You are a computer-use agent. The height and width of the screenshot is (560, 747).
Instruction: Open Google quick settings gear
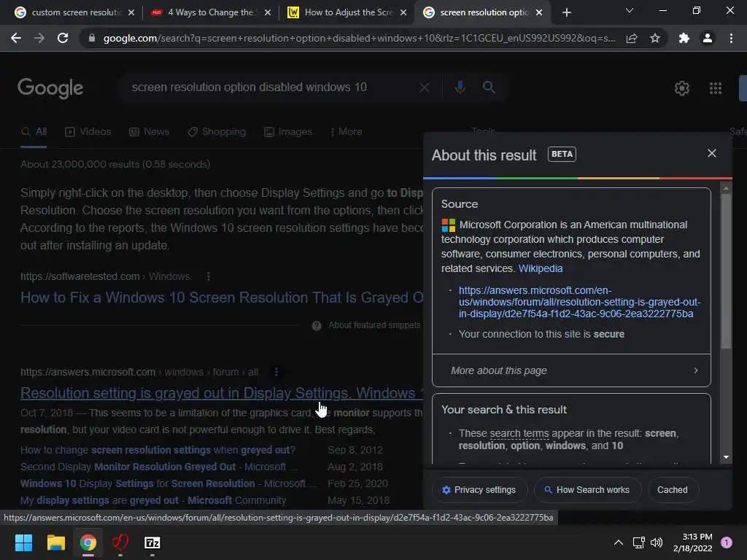pos(682,88)
